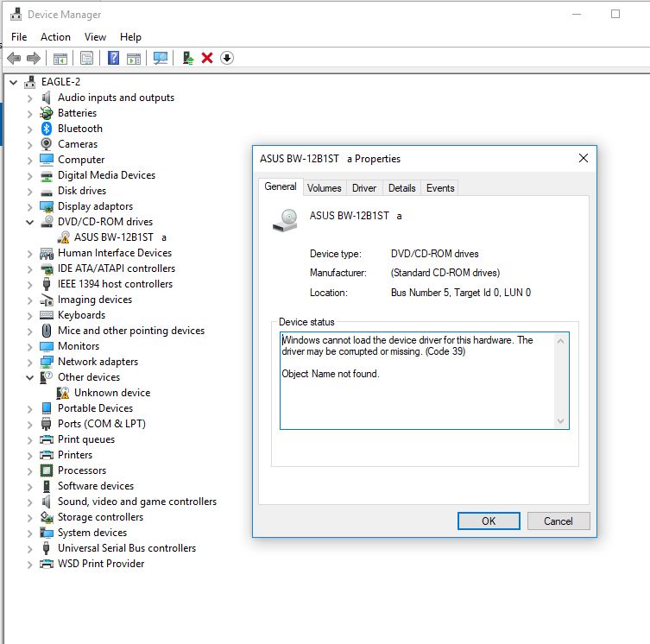Select Computer category in the tree
The height and width of the screenshot is (644, 650).
tap(81, 160)
